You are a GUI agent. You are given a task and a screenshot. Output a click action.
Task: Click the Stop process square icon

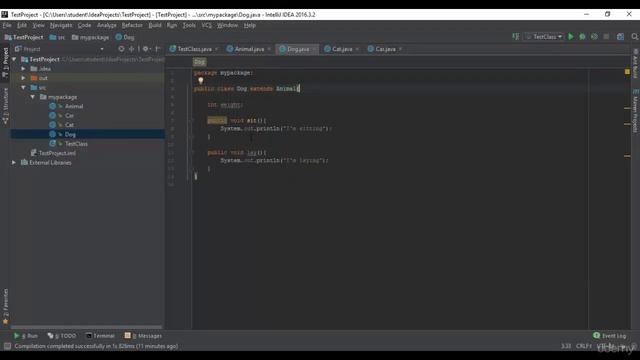click(606, 37)
